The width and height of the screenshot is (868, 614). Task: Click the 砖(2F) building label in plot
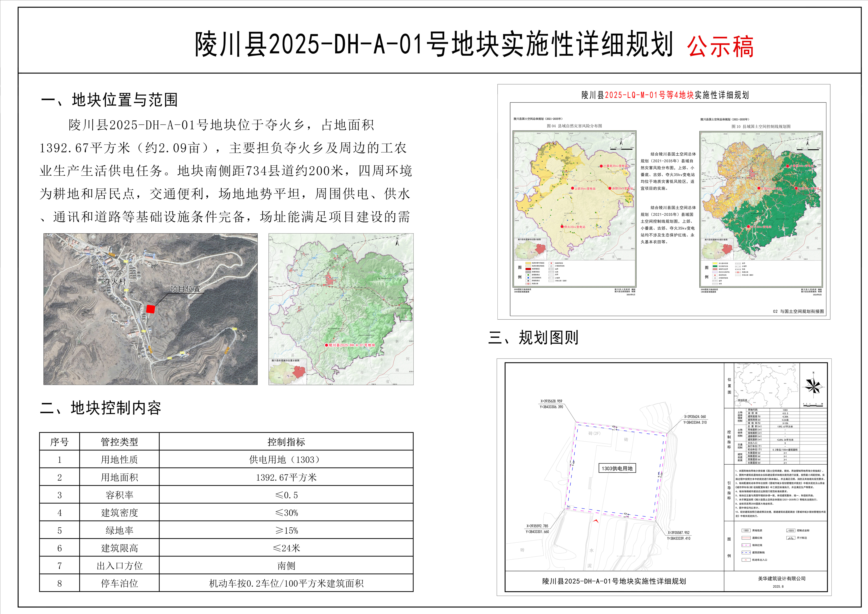click(594, 433)
